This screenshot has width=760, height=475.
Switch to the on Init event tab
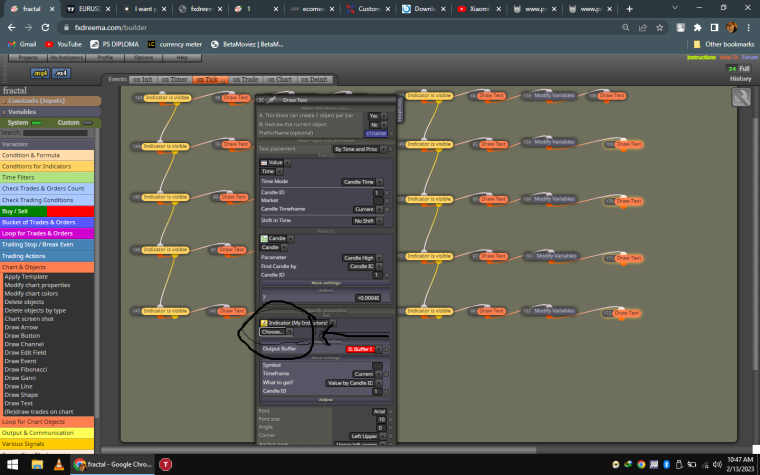click(142, 79)
